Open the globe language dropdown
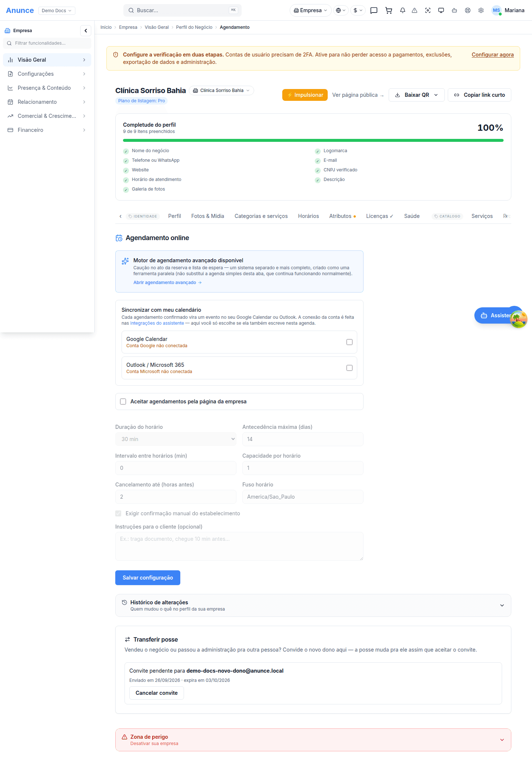 click(341, 10)
